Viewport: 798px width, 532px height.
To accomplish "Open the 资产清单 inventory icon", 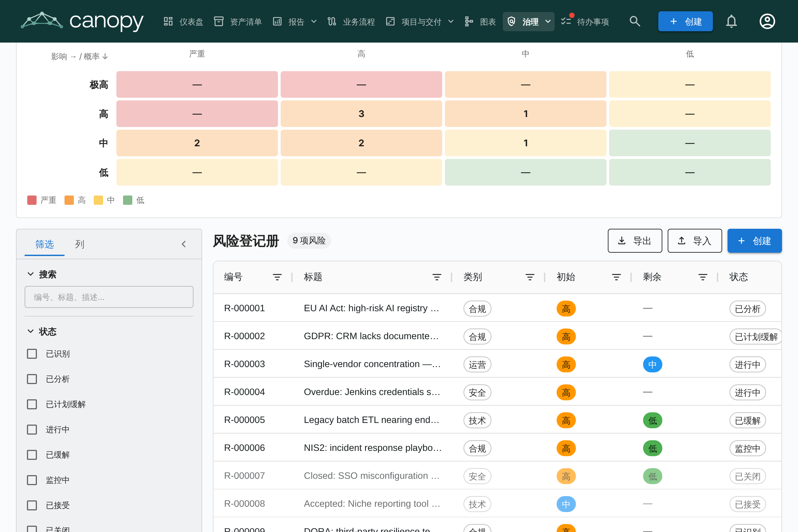I will click(219, 21).
